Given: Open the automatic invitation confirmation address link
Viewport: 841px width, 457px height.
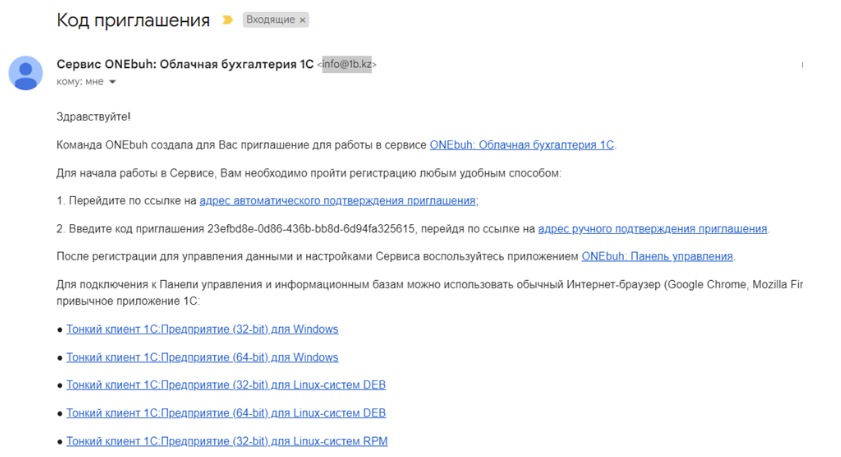Looking at the screenshot, I should point(338,201).
